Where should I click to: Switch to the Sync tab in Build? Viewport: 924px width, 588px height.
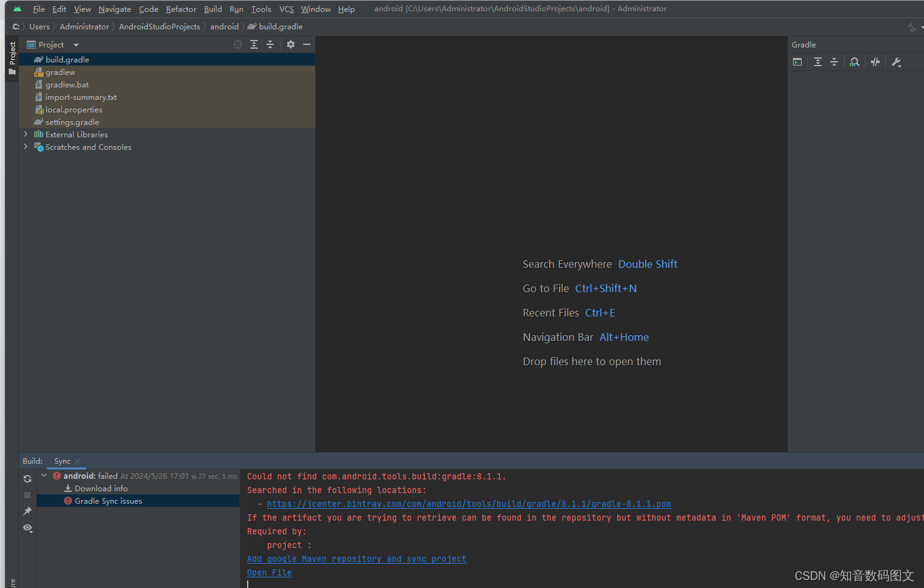coord(62,461)
